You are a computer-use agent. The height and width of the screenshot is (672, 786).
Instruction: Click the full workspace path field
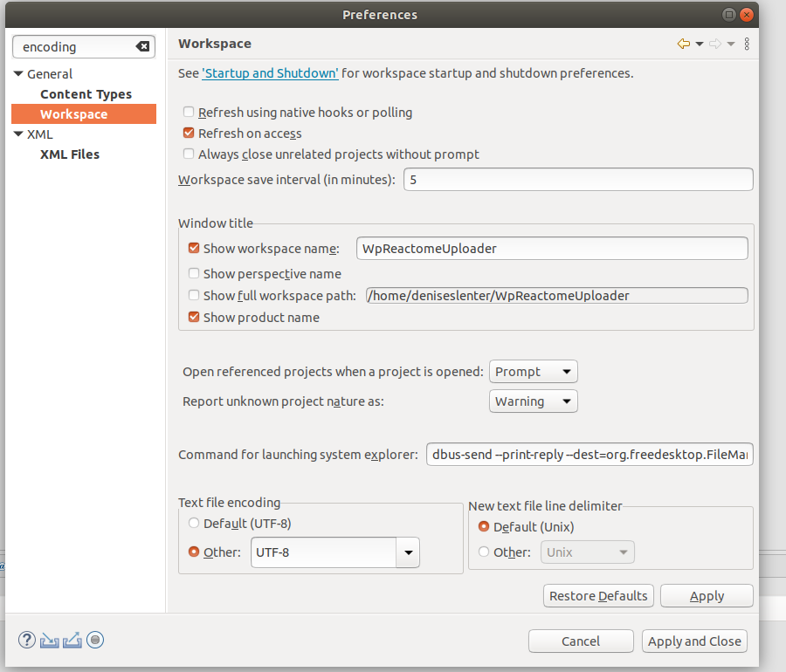pyautogui.click(x=557, y=296)
